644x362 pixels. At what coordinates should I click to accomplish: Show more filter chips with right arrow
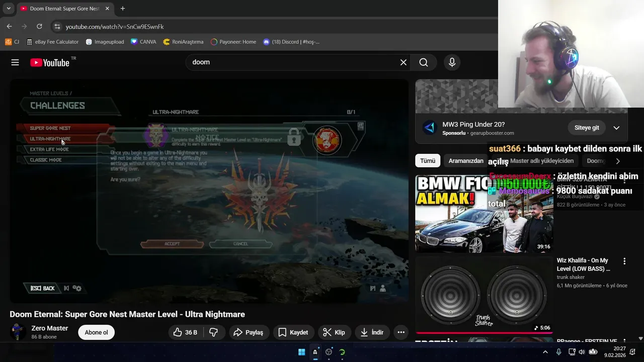[618, 161]
